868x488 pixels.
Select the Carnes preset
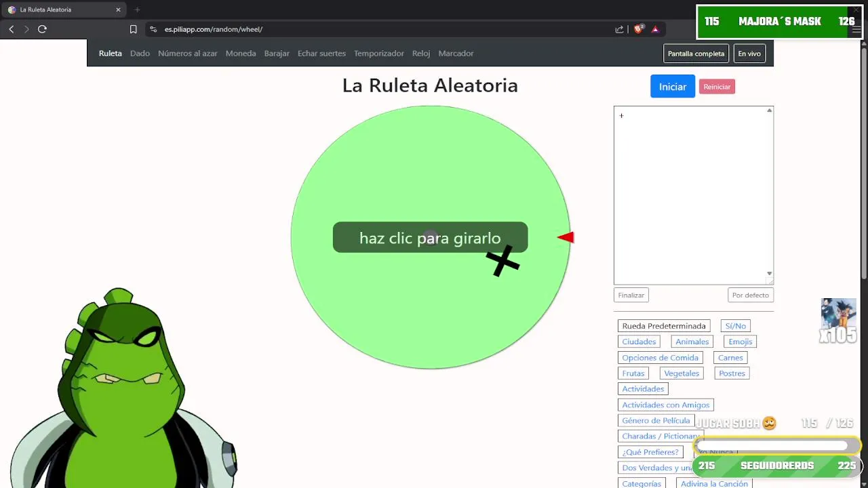point(730,358)
